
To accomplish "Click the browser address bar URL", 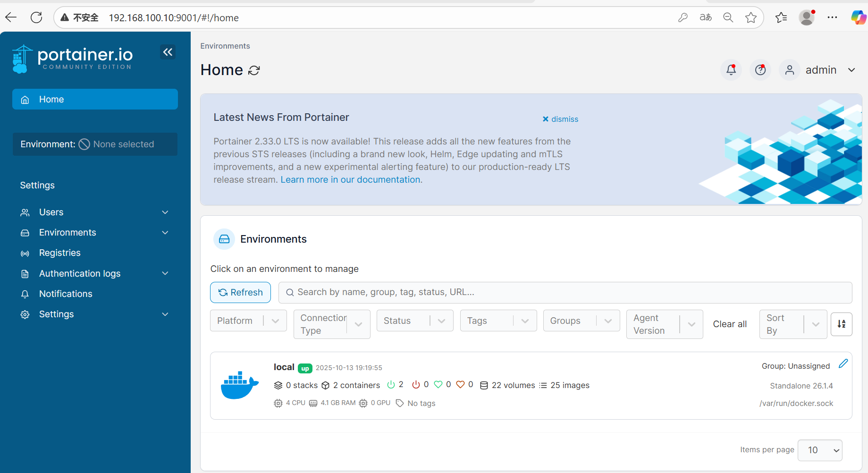I will pyautogui.click(x=174, y=18).
